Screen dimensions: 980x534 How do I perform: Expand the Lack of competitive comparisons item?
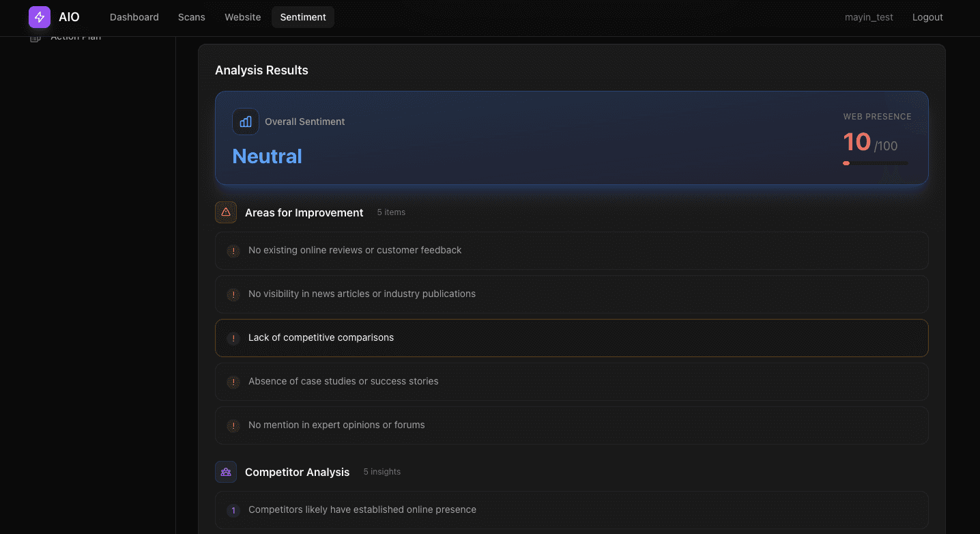coord(571,337)
